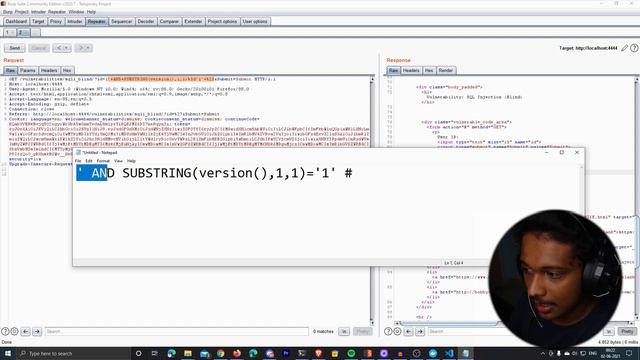Click the request search input field
The width and height of the screenshot is (640, 360).
(176, 331)
